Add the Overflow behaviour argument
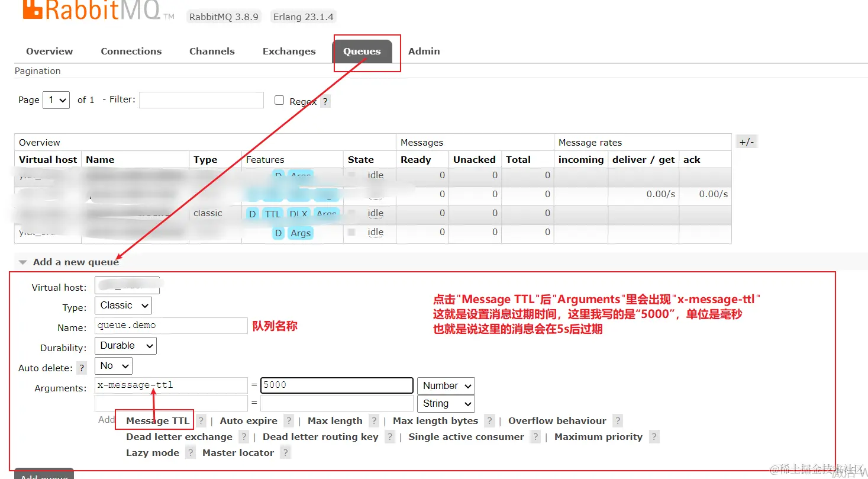The height and width of the screenshot is (479, 868). [557, 420]
